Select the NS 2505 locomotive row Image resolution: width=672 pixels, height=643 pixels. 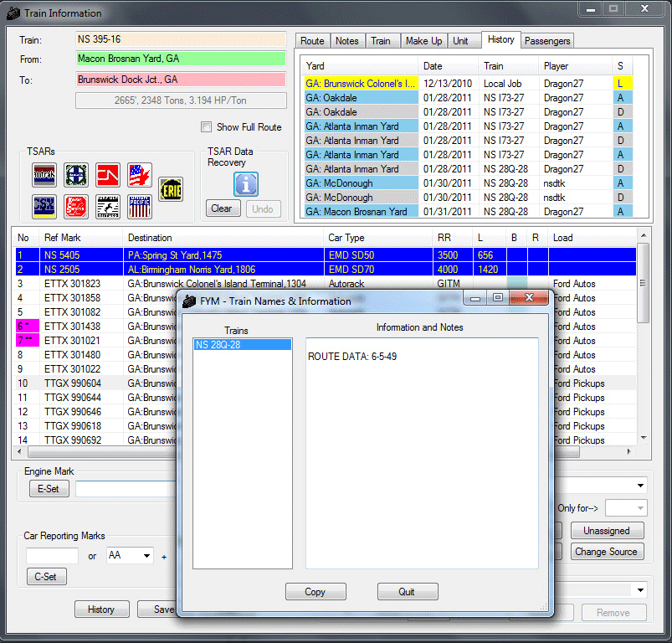coord(326,270)
